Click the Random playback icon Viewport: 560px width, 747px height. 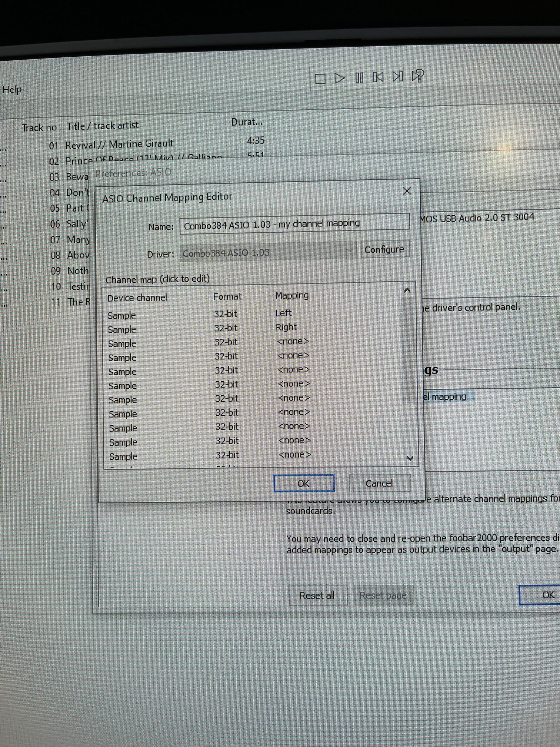click(x=417, y=76)
